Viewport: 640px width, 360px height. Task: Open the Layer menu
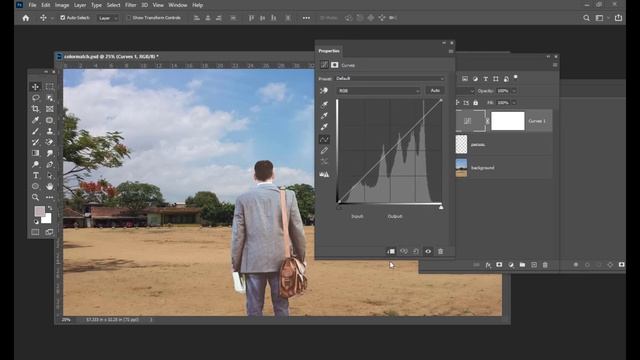click(x=80, y=5)
